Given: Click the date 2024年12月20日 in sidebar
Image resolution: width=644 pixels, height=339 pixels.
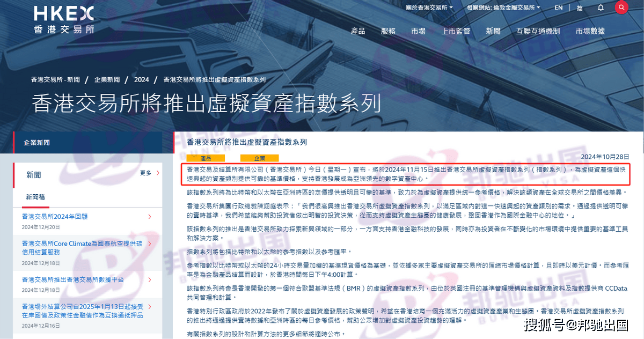Looking at the screenshot, I should pyautogui.click(x=41, y=227).
